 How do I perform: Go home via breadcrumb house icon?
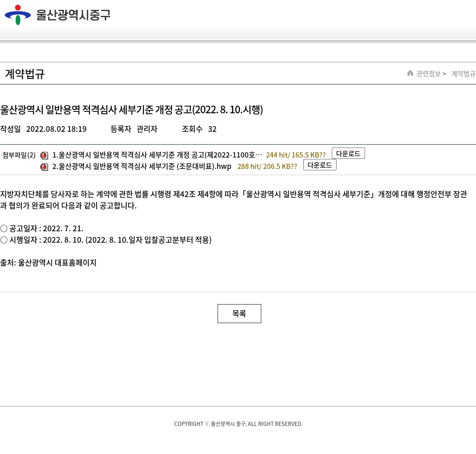coord(410,73)
